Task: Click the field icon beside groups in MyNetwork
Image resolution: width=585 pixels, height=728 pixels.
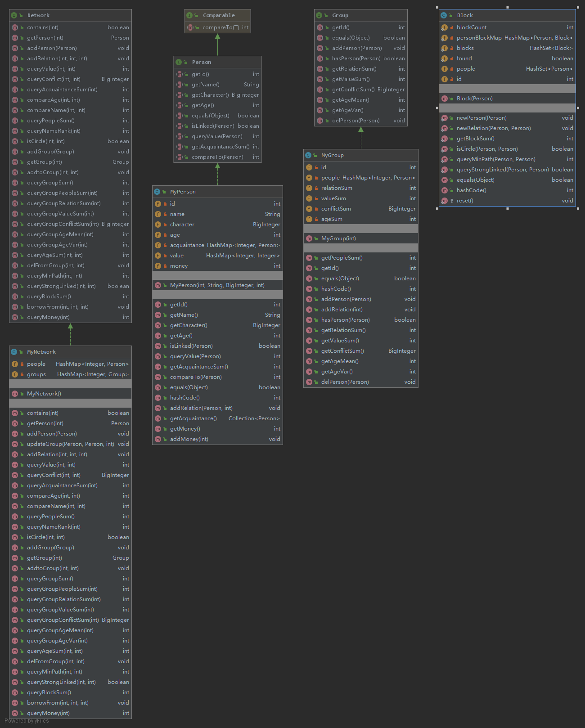Action: pos(15,374)
